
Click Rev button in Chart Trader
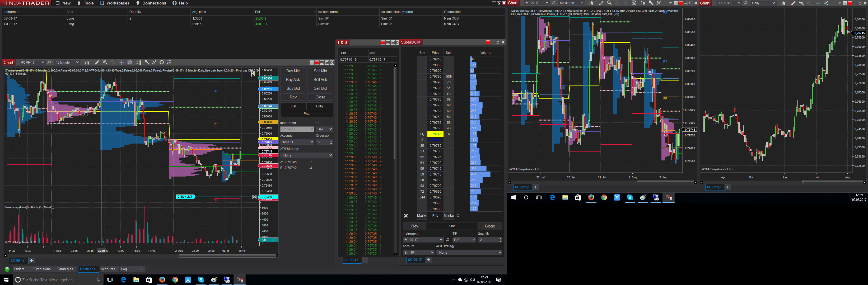pos(293,97)
